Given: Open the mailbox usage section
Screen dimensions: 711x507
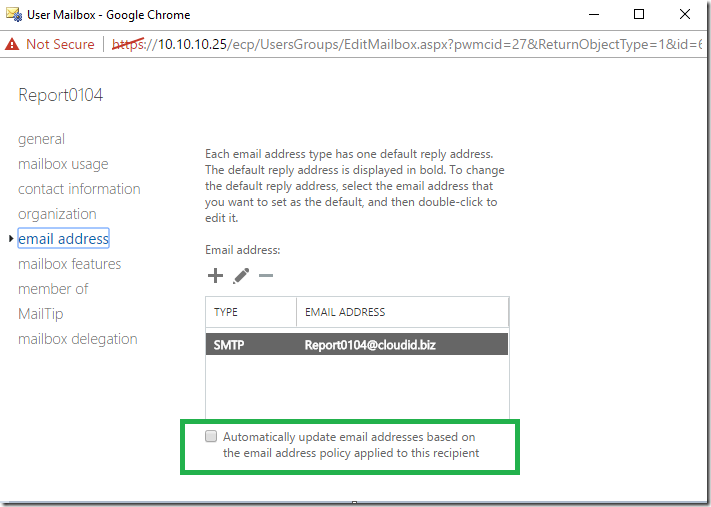Looking at the screenshot, I should click(x=63, y=164).
